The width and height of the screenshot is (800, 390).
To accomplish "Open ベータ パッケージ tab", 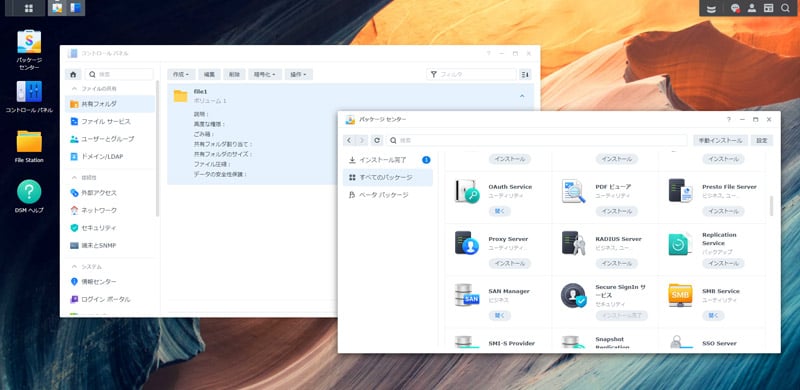I will (388, 195).
